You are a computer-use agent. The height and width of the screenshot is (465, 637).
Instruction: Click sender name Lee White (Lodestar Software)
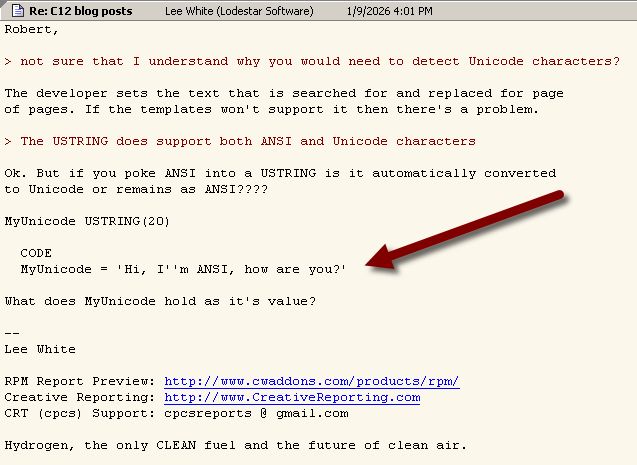(241, 11)
